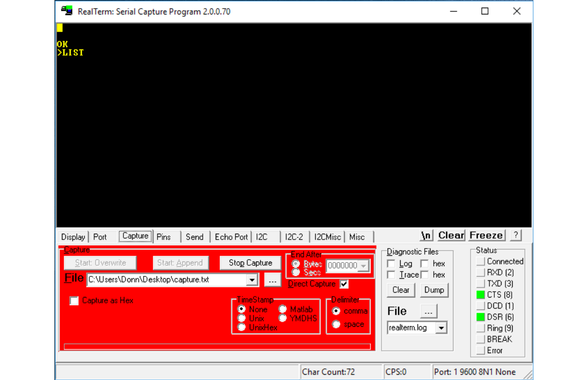The width and height of the screenshot is (588, 380).
Task: Choose space delimiter
Action: pyautogui.click(x=336, y=324)
